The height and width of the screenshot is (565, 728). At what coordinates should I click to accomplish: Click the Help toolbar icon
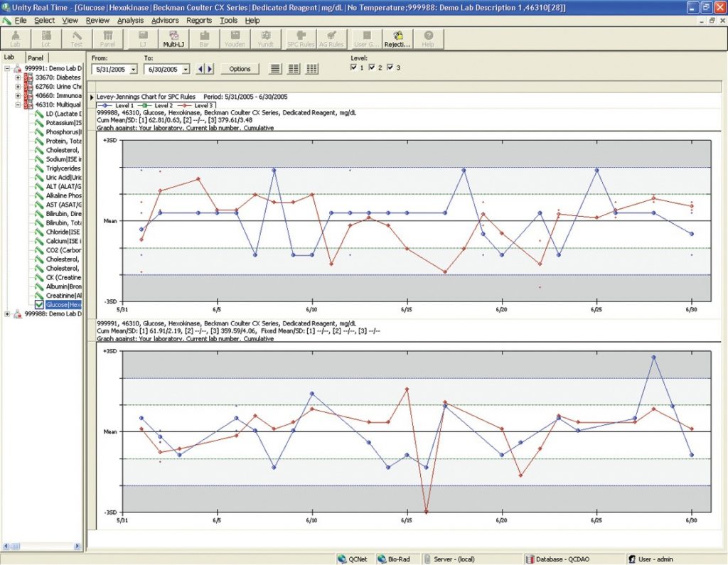[x=428, y=38]
